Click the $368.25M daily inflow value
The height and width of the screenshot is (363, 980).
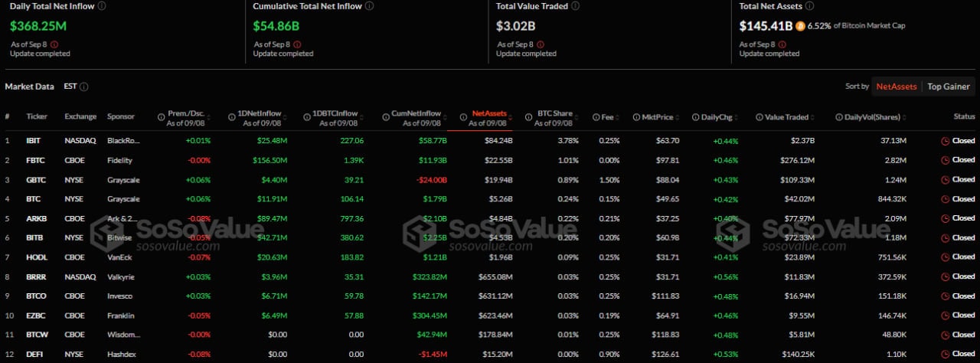pyautogui.click(x=38, y=25)
